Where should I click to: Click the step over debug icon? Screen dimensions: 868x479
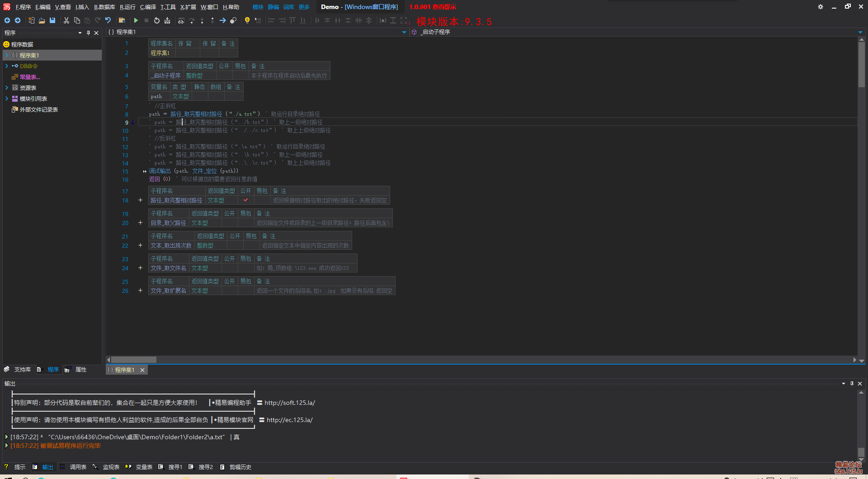coord(192,20)
